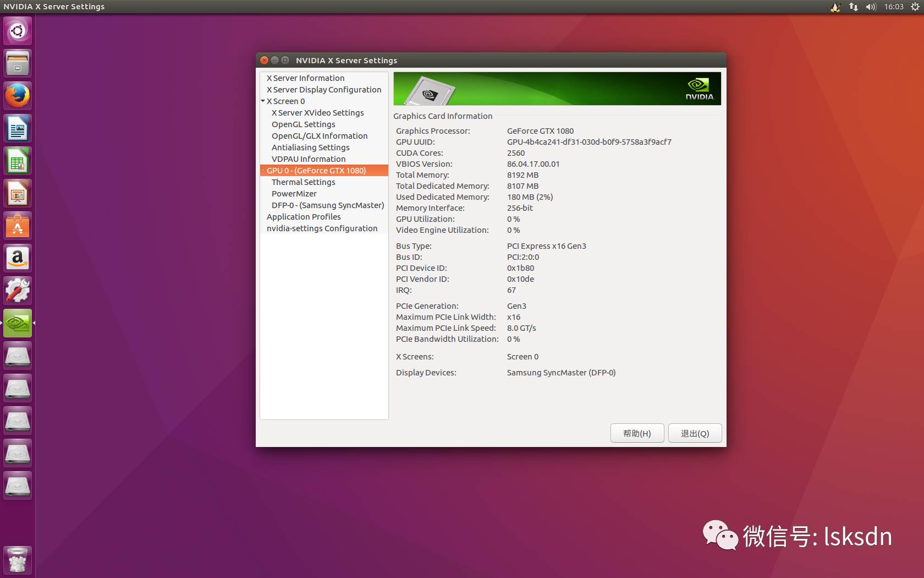
Task: Select X Server Display Configuration
Action: point(323,89)
